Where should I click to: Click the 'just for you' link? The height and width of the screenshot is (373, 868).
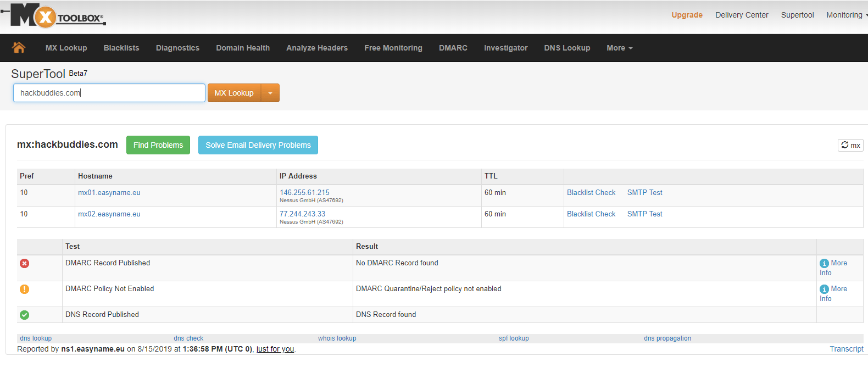click(275, 349)
